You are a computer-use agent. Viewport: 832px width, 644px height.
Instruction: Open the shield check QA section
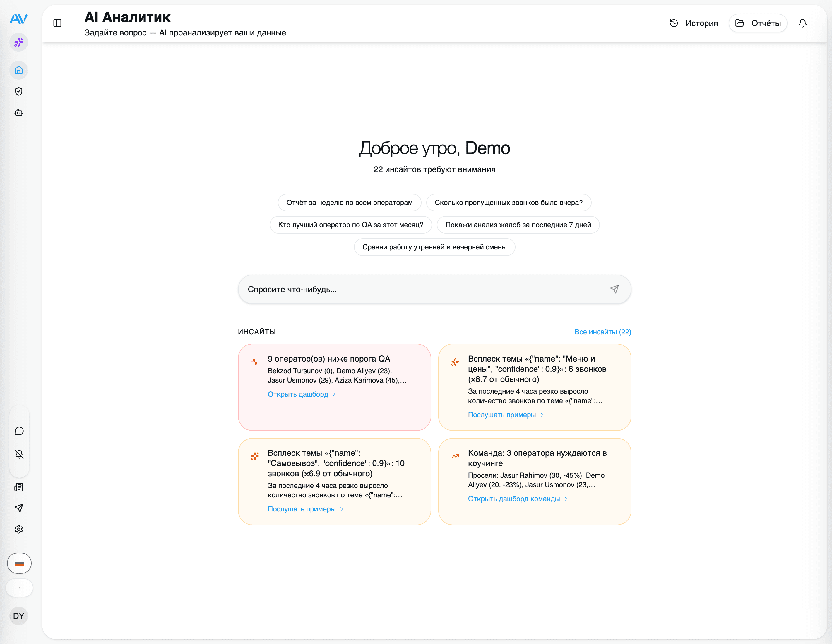pyautogui.click(x=19, y=91)
